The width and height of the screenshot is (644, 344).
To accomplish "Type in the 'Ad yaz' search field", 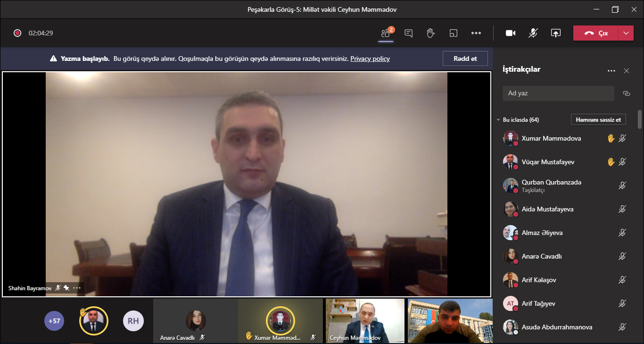I will pyautogui.click(x=558, y=93).
